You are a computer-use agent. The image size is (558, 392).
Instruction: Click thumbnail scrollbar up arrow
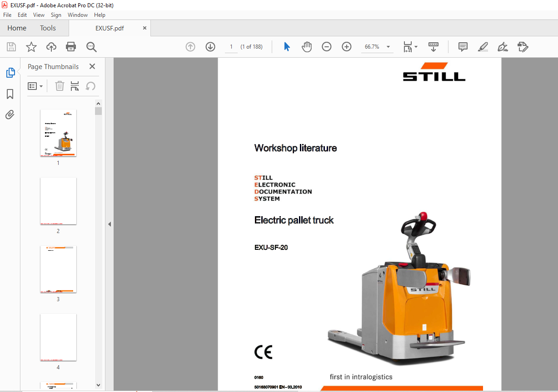coord(98,104)
